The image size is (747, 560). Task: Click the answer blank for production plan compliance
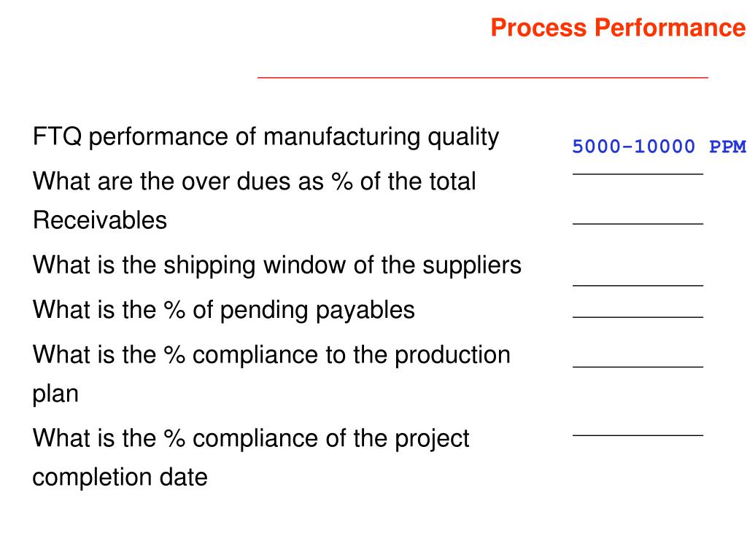pyautogui.click(x=638, y=367)
